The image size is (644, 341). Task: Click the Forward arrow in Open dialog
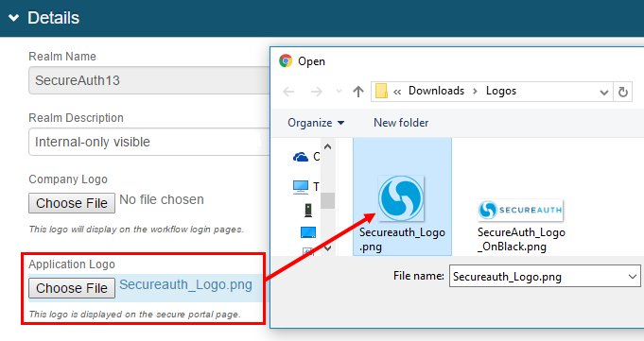[x=316, y=91]
